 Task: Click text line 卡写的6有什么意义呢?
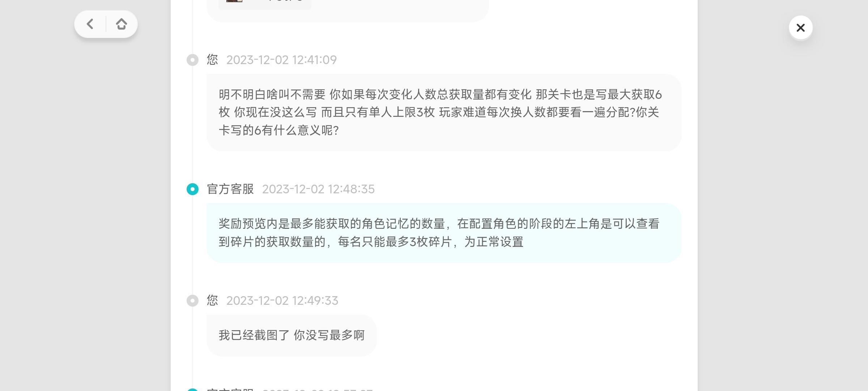pyautogui.click(x=278, y=130)
